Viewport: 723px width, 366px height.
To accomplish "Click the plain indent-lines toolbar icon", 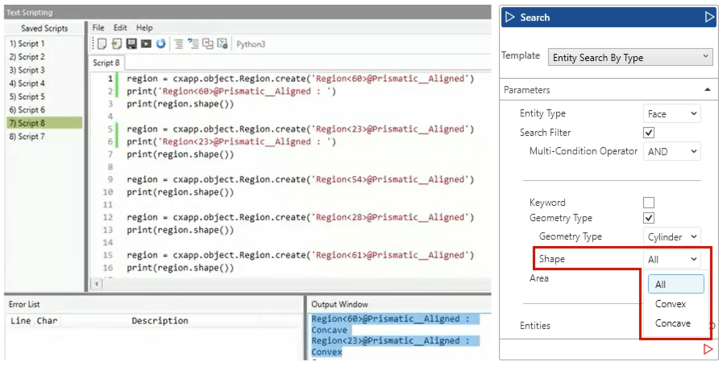I will click(178, 44).
